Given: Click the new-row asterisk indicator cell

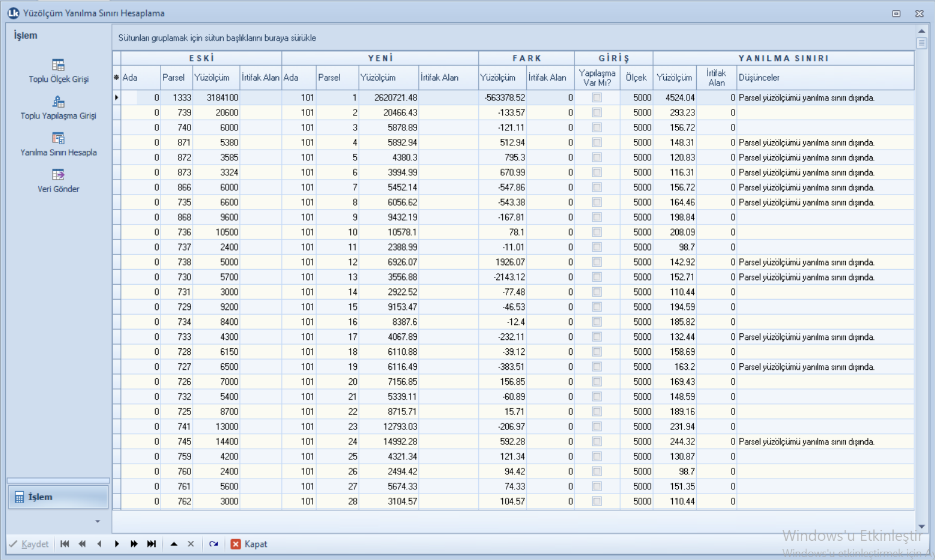Looking at the screenshot, I should 117,77.
